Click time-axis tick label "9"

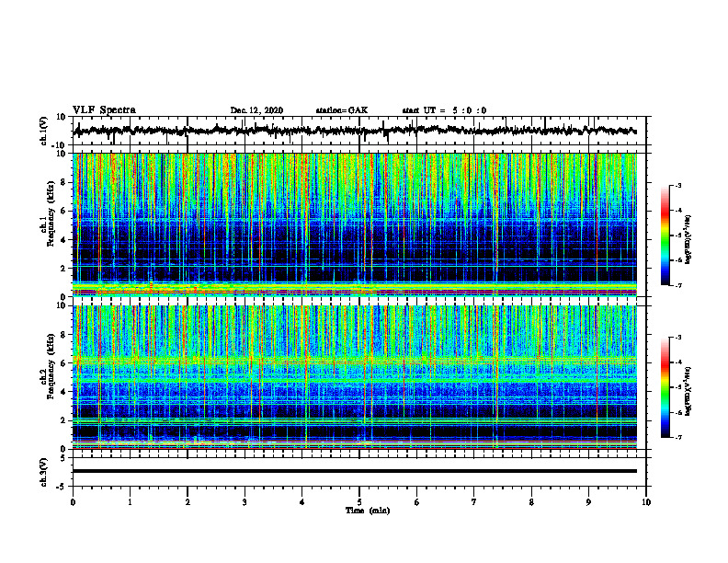(588, 502)
